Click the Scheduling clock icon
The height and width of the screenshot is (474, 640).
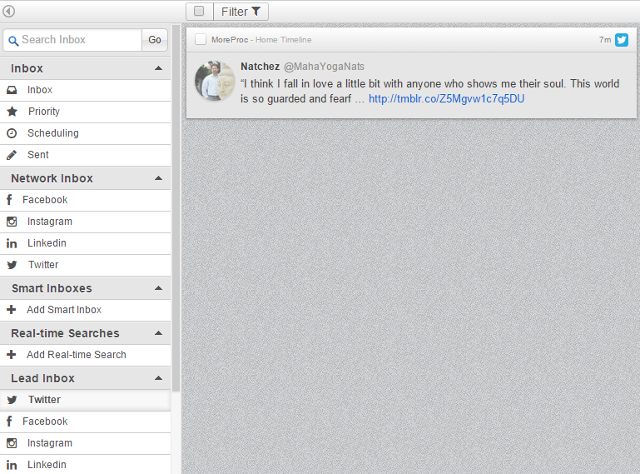[x=12, y=133]
